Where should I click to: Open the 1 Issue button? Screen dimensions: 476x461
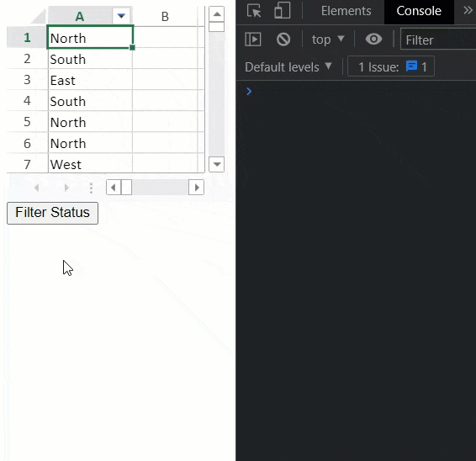click(391, 66)
